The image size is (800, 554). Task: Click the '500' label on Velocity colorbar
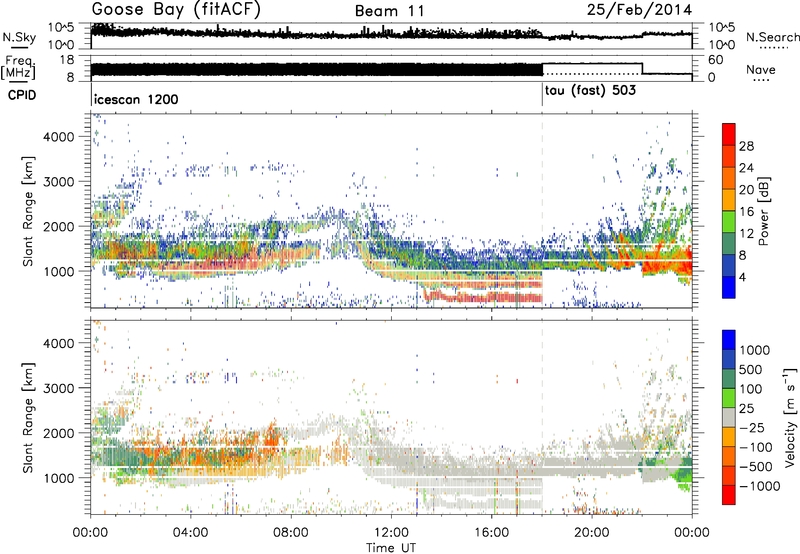[751, 369]
